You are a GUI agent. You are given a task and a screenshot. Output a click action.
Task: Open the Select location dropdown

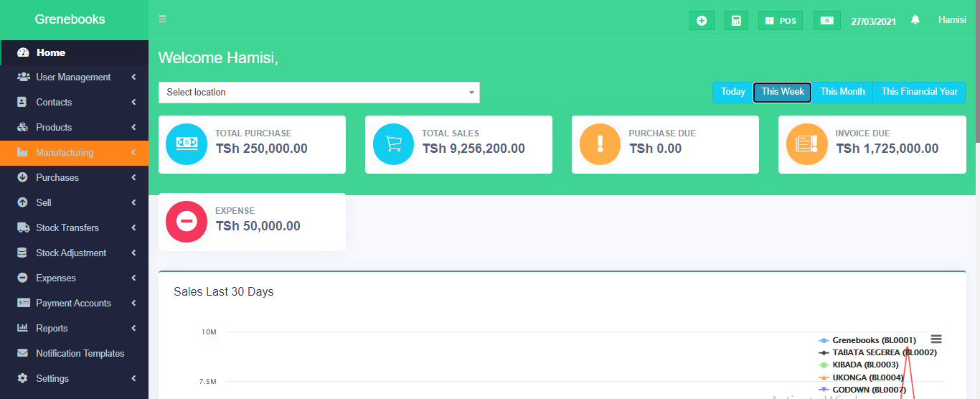click(x=319, y=93)
